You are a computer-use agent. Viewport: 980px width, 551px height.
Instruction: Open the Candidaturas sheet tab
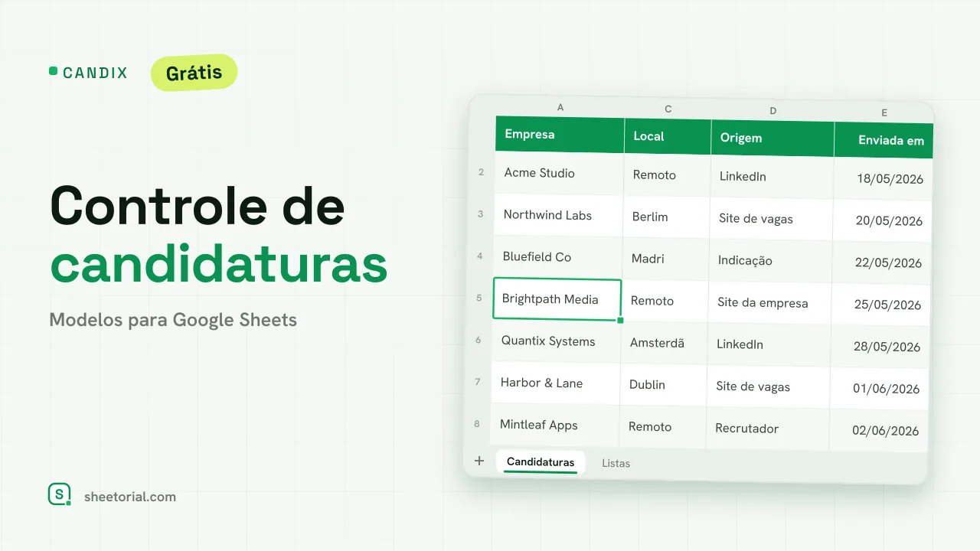541,462
